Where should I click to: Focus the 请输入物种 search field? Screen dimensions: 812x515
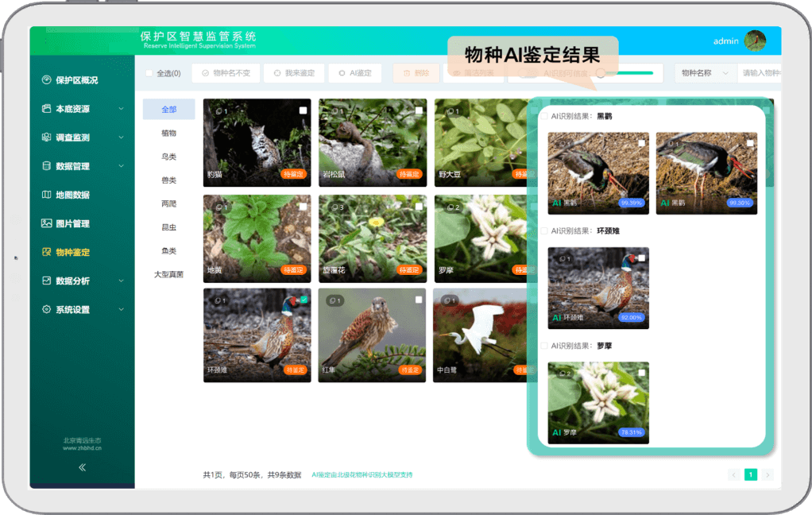point(760,73)
